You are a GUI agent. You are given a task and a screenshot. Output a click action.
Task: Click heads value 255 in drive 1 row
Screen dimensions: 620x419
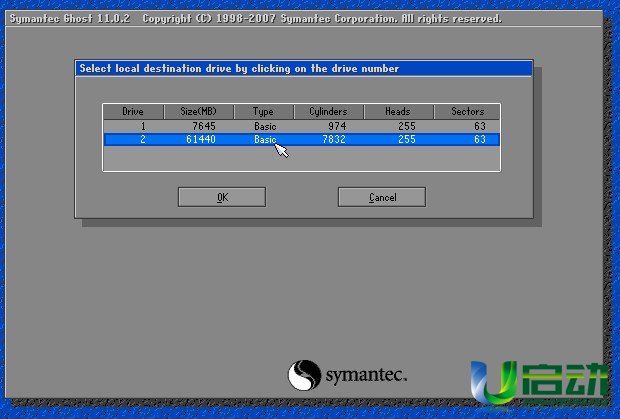coord(407,126)
